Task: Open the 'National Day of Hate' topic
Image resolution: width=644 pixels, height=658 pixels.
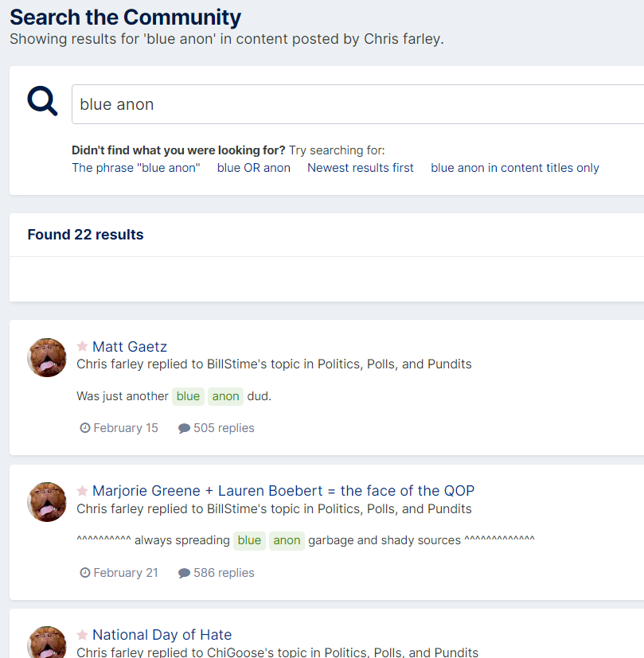Action: (162, 634)
